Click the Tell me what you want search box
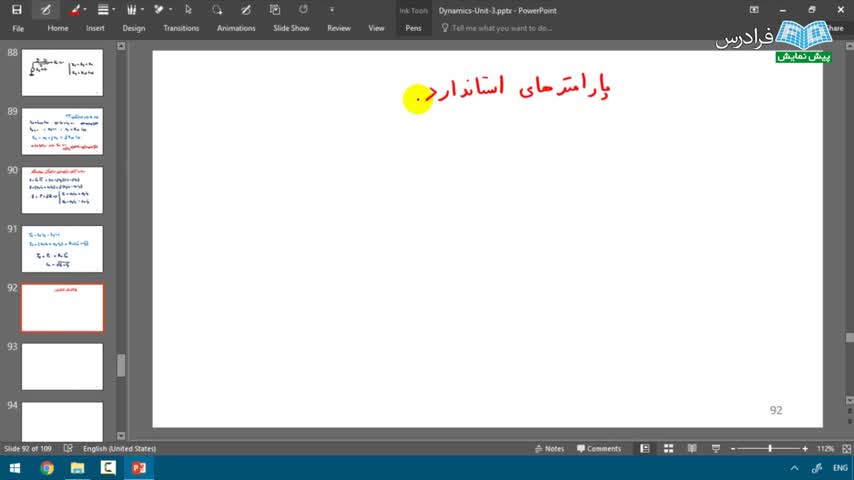 496,28
